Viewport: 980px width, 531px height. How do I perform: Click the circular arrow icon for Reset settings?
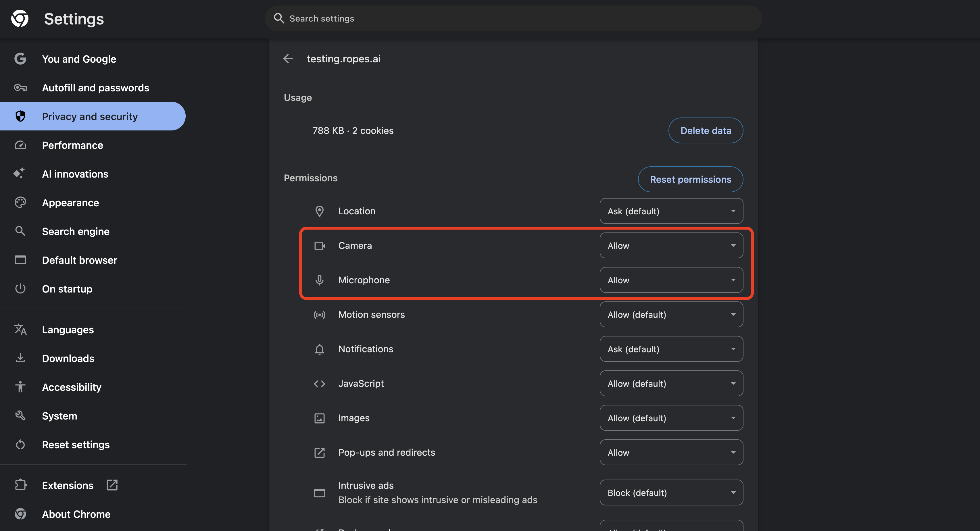[x=20, y=444]
